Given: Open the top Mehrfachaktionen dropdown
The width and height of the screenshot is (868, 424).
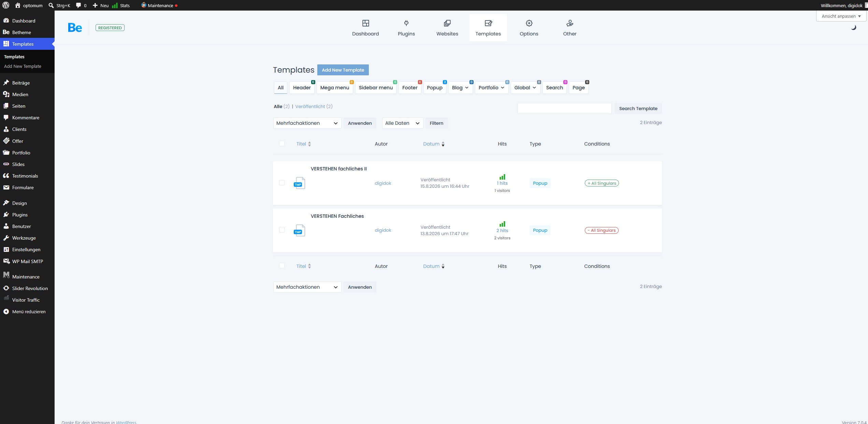Looking at the screenshot, I should pyautogui.click(x=307, y=123).
